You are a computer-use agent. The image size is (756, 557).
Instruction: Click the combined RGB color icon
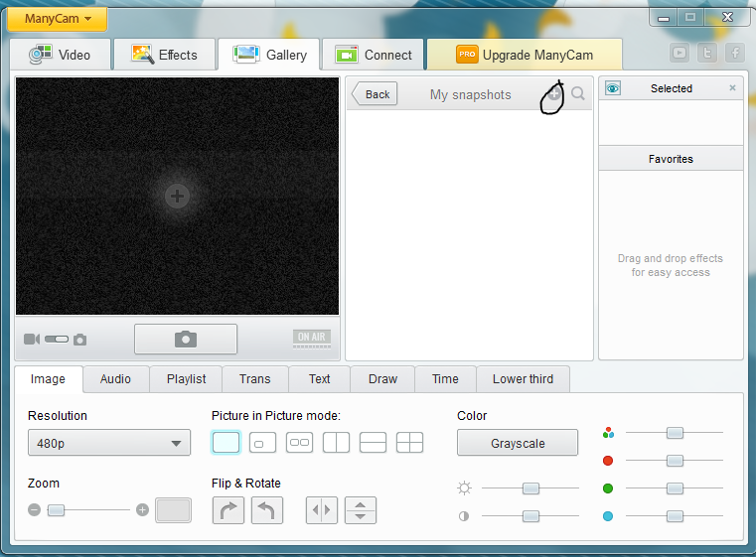[x=608, y=433]
